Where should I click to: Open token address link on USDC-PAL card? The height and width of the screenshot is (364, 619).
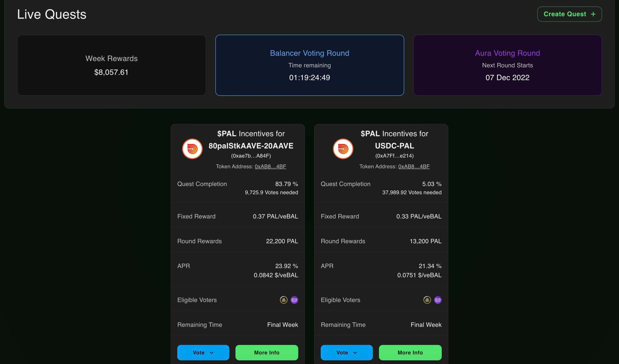click(414, 167)
